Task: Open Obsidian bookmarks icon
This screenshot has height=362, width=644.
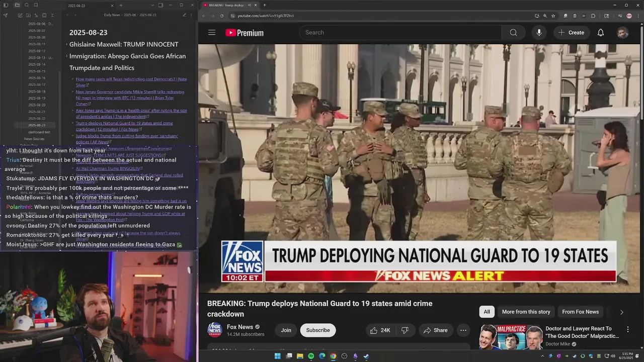Action: point(36,5)
